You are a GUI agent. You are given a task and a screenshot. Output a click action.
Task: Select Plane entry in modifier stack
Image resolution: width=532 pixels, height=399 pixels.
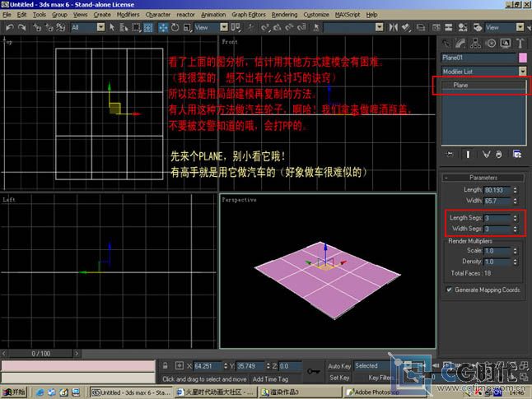point(483,85)
